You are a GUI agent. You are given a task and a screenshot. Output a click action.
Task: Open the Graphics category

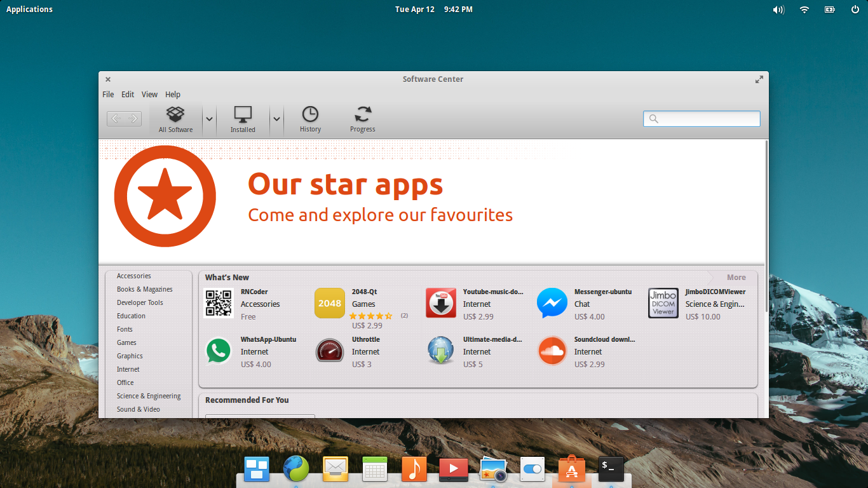coord(130,356)
